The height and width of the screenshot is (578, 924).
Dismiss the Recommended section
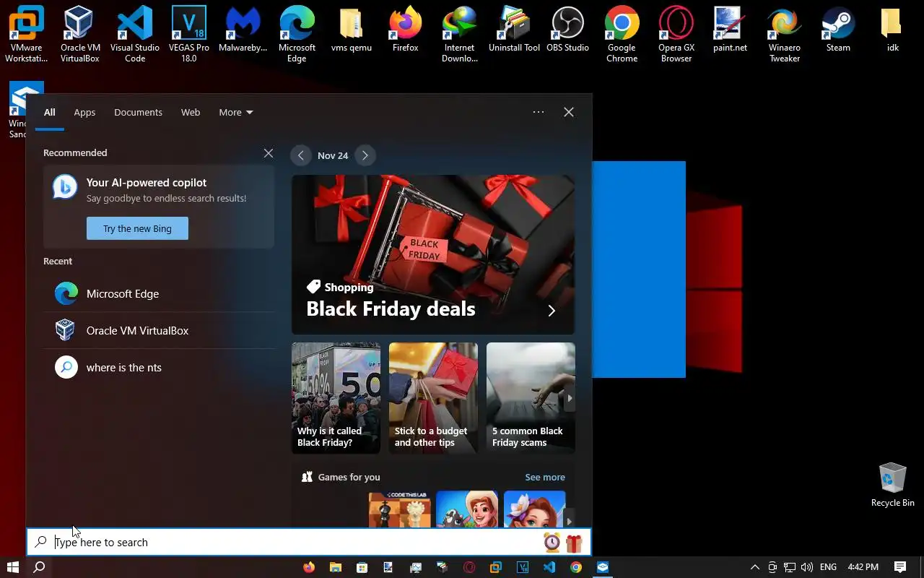click(269, 153)
